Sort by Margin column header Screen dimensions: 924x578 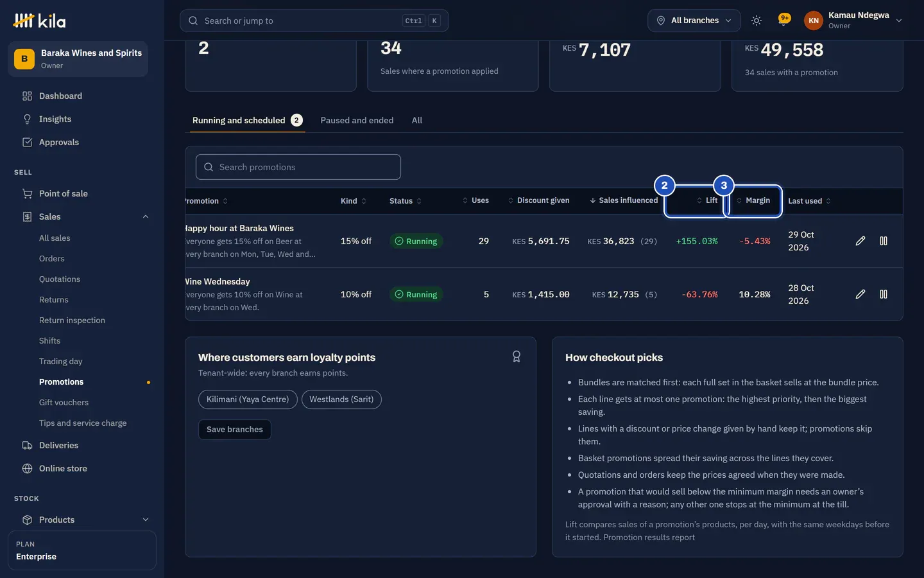pos(753,200)
